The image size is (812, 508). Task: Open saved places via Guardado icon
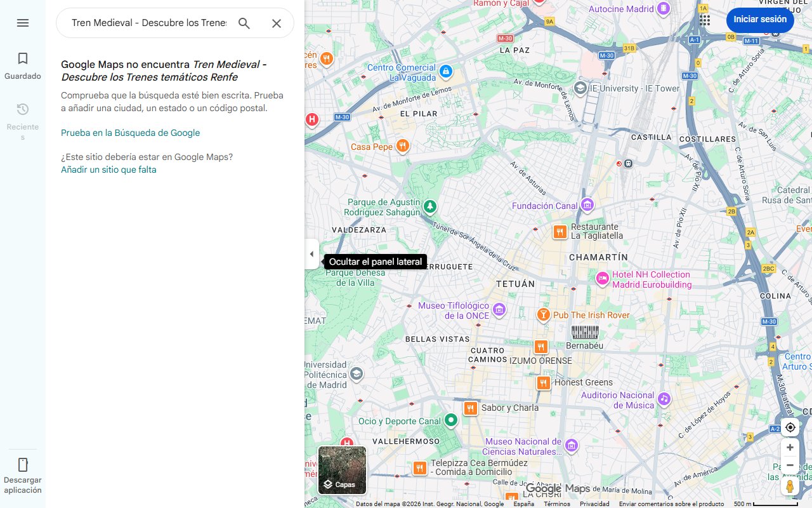point(23,58)
